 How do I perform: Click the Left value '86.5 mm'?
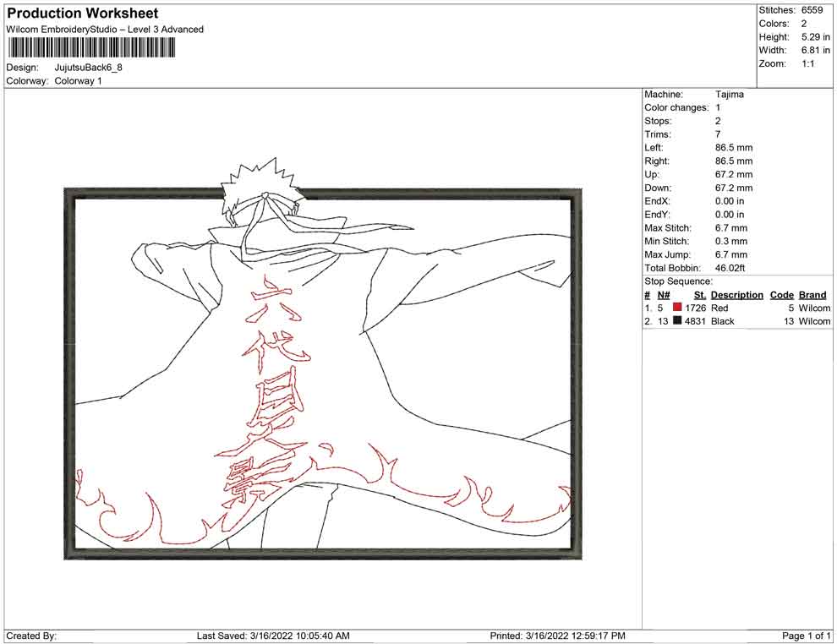pyautogui.click(x=734, y=148)
